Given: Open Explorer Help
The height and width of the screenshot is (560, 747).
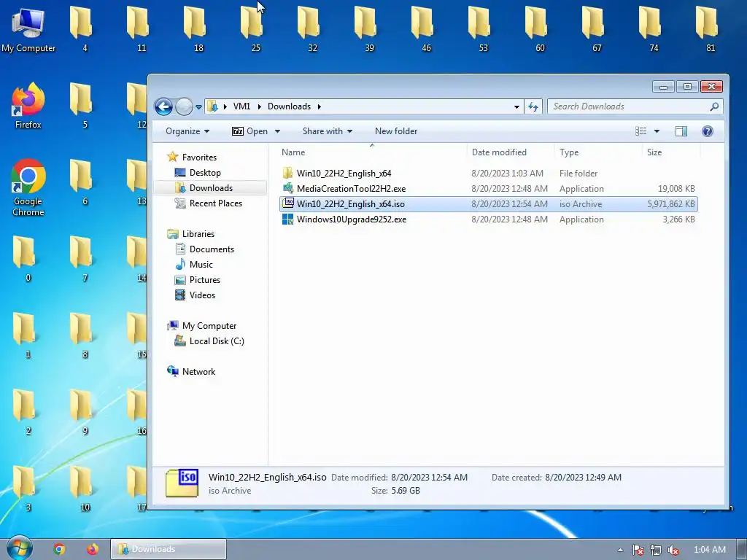Looking at the screenshot, I should 708,131.
